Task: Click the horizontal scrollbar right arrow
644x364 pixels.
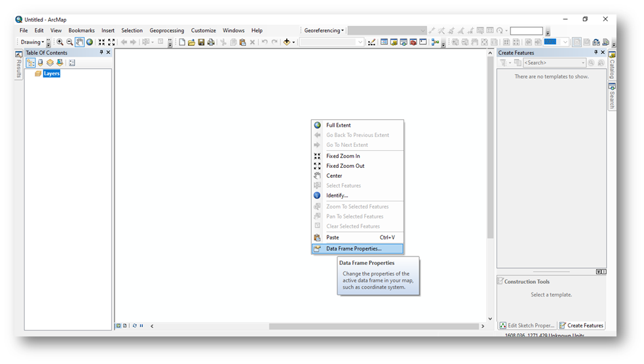Action: 483,326
